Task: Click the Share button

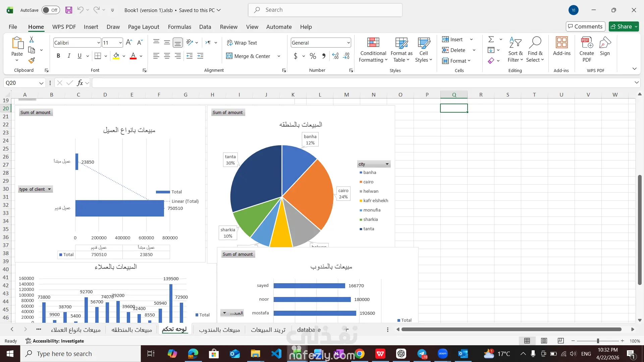Action: click(x=624, y=26)
